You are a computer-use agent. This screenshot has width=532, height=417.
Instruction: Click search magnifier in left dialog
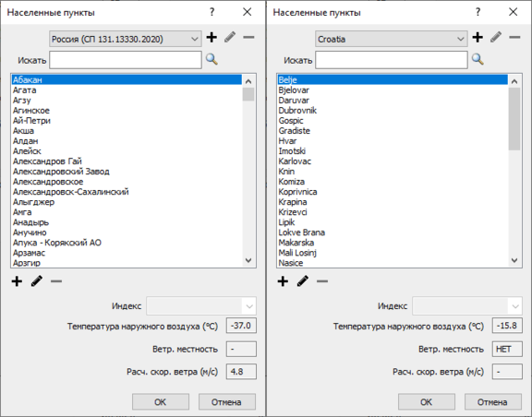click(212, 59)
